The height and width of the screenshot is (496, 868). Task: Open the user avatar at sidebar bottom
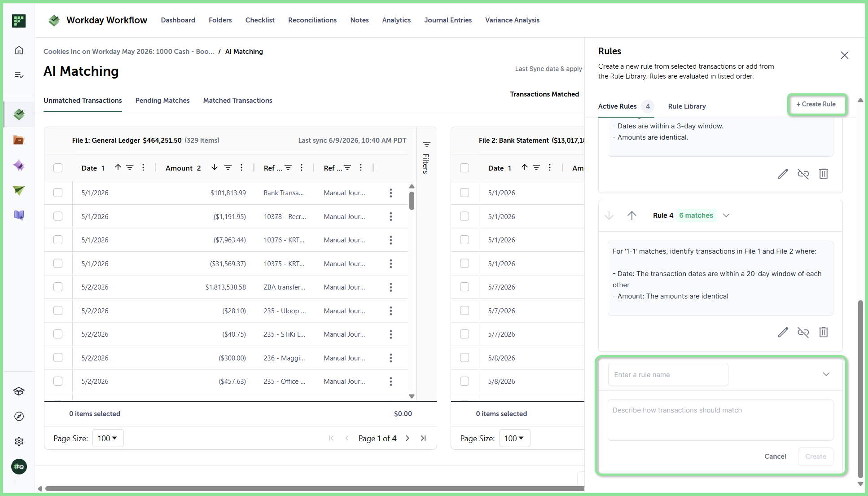tap(19, 467)
